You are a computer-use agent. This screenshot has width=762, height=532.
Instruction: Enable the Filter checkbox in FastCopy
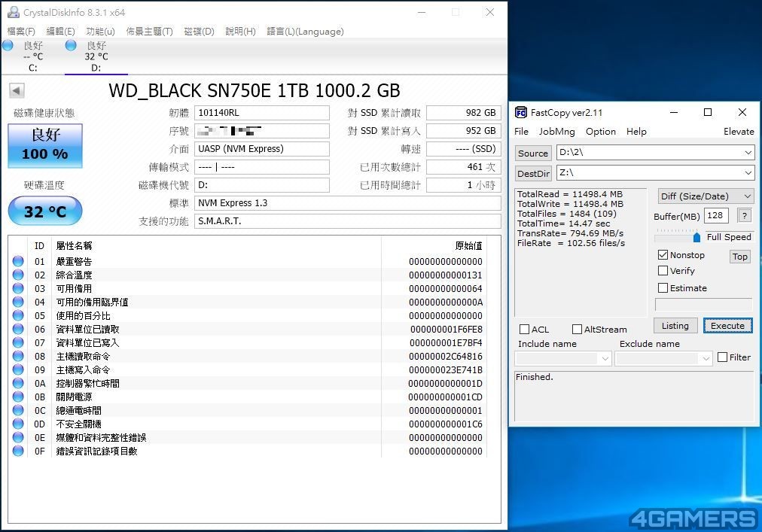pyautogui.click(x=723, y=357)
